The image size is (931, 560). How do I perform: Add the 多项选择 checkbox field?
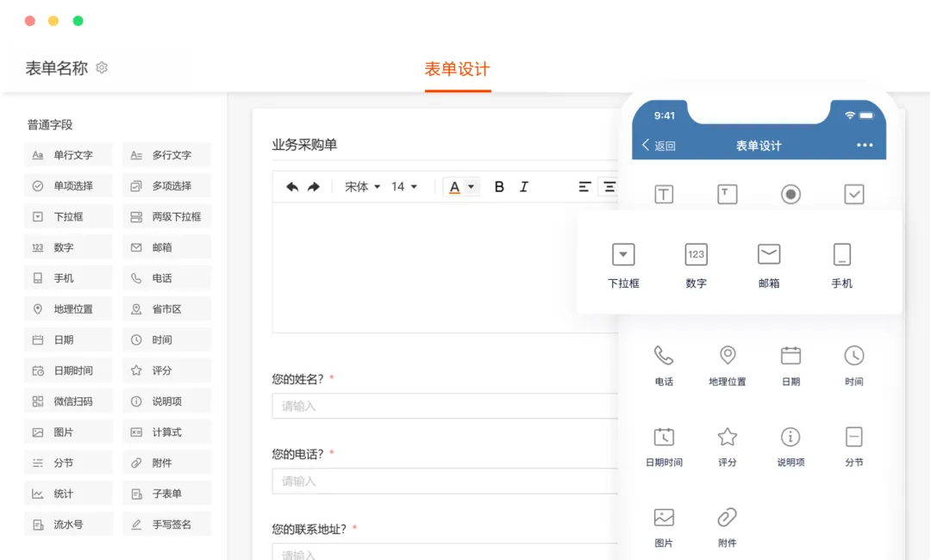[166, 186]
